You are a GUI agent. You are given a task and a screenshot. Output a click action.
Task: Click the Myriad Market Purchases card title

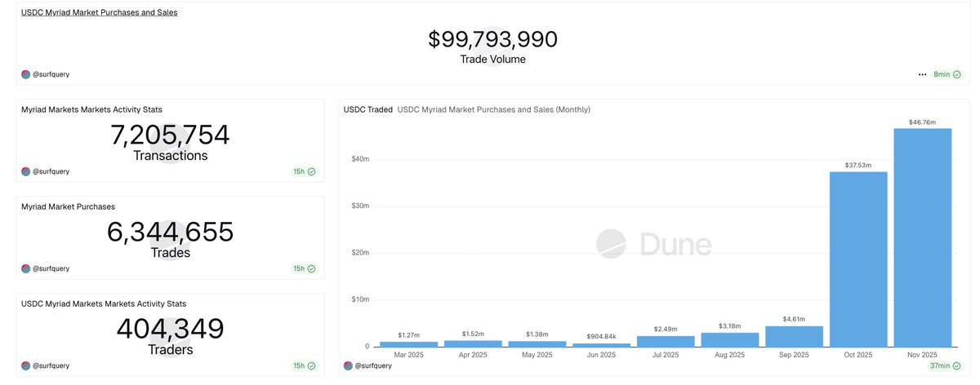[69, 206]
